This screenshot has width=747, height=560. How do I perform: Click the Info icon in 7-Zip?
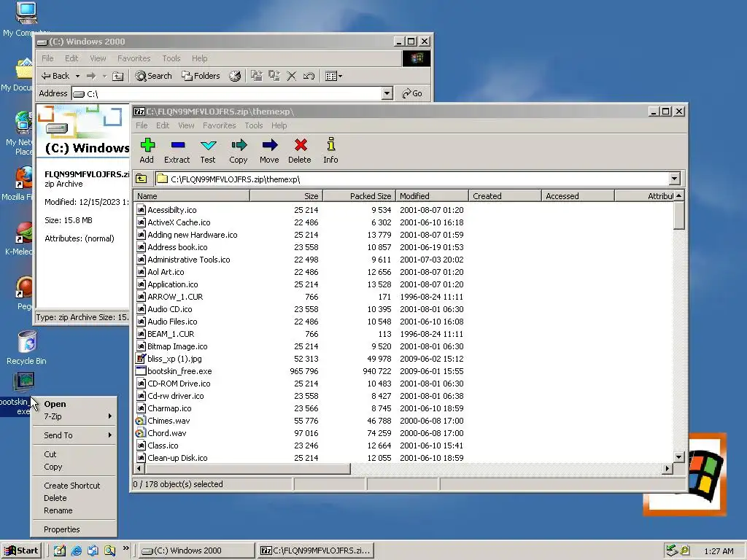pyautogui.click(x=330, y=145)
